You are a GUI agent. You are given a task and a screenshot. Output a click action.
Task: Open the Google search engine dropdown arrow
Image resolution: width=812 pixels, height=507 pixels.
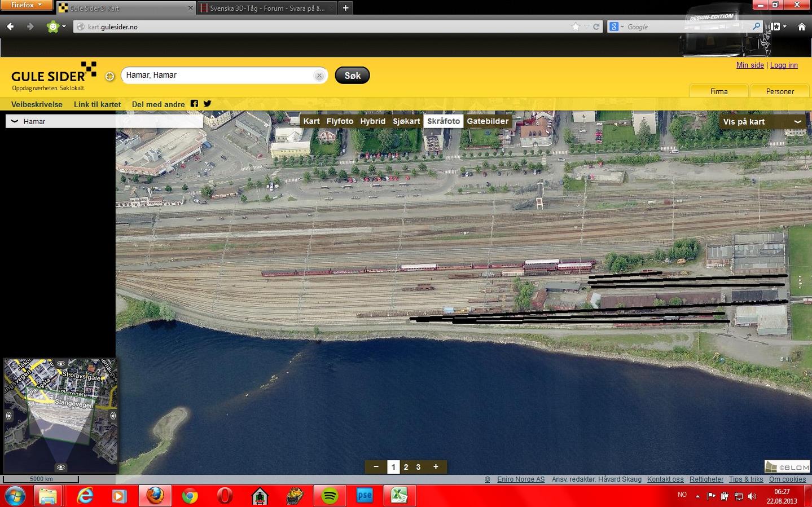click(x=622, y=27)
